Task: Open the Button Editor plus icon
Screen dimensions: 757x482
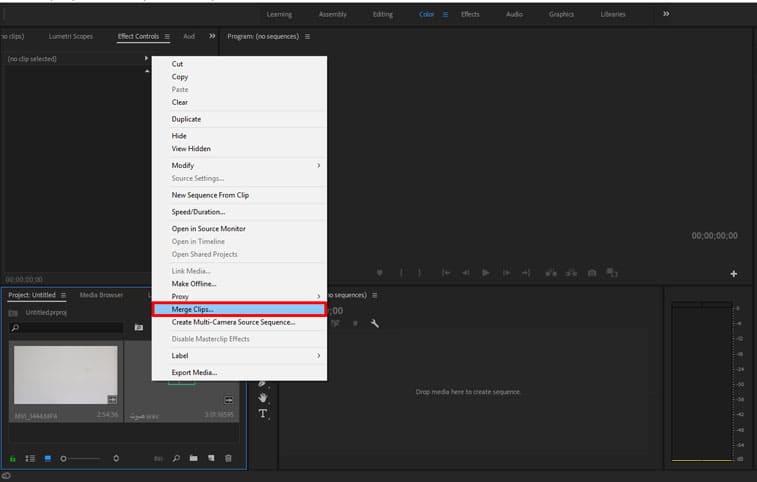Action: (733, 274)
